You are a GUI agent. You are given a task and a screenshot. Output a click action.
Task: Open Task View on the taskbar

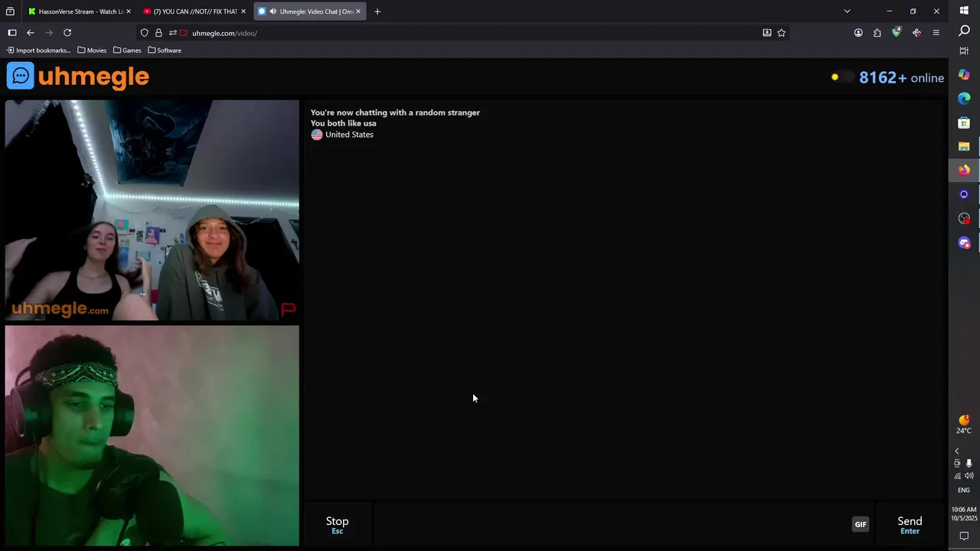click(964, 51)
